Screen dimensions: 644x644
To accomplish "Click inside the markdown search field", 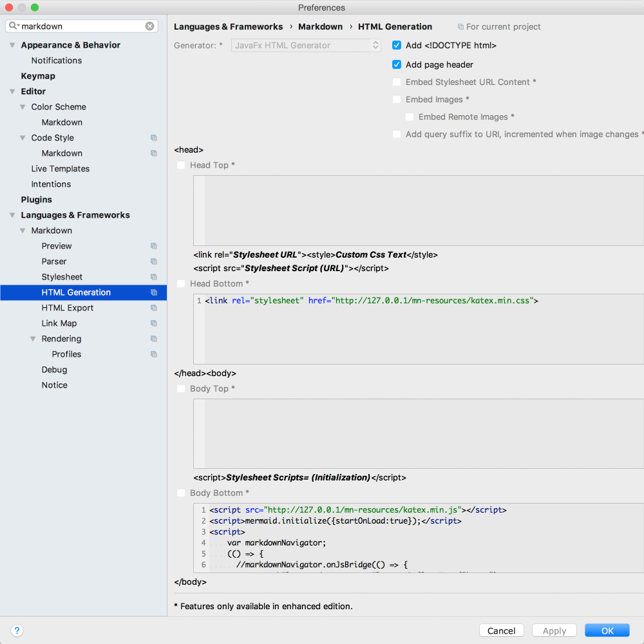I will point(81,26).
